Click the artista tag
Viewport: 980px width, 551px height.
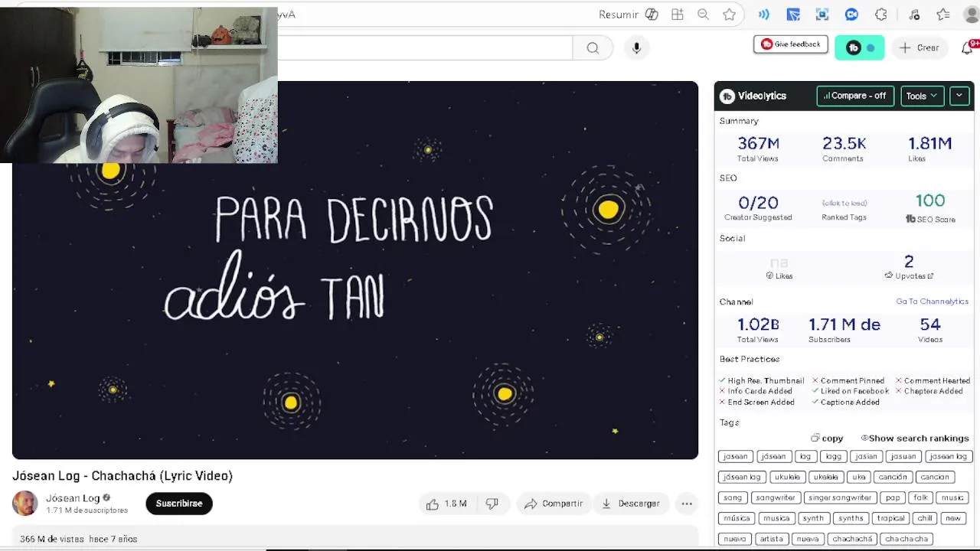click(772, 539)
